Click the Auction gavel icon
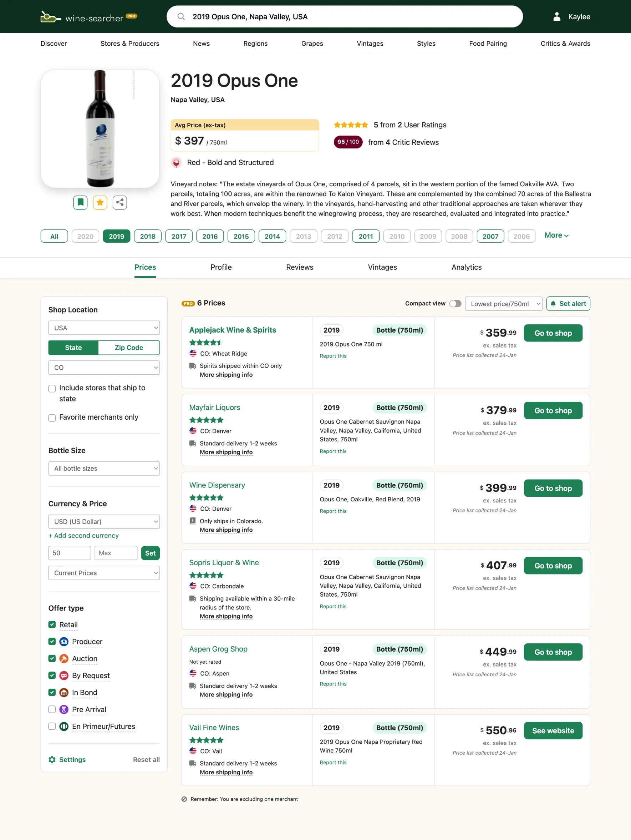The width and height of the screenshot is (631, 840). pyautogui.click(x=64, y=658)
